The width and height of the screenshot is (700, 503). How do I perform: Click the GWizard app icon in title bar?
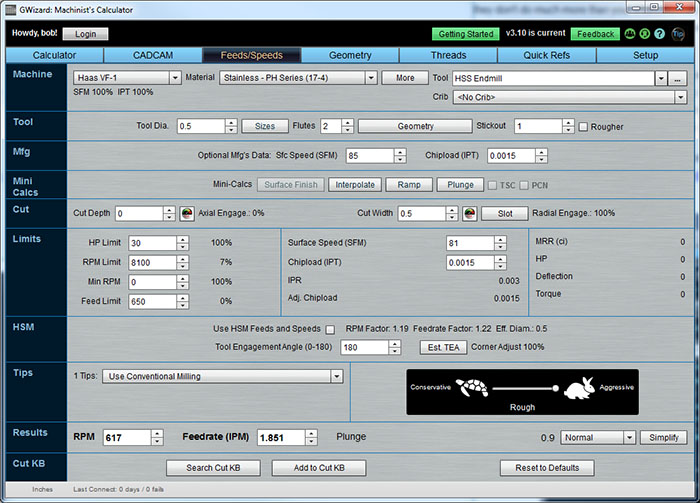tap(11, 9)
